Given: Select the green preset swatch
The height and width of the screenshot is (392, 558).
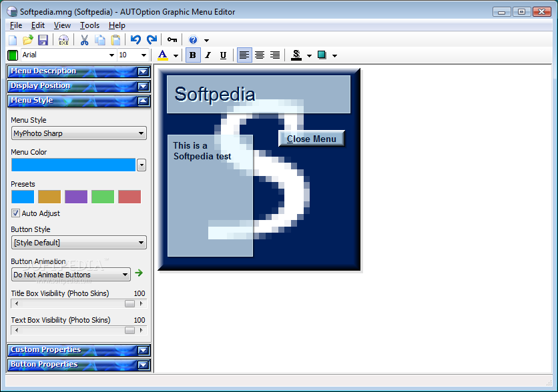Looking at the screenshot, I should click(103, 197).
